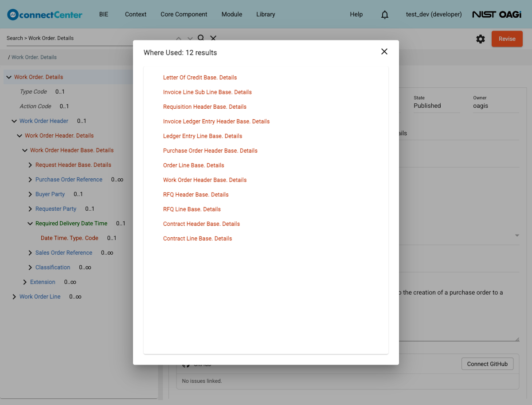Screen dimensions: 532x405
Task: Open test_dev (developer) user menu
Action: point(434,14)
